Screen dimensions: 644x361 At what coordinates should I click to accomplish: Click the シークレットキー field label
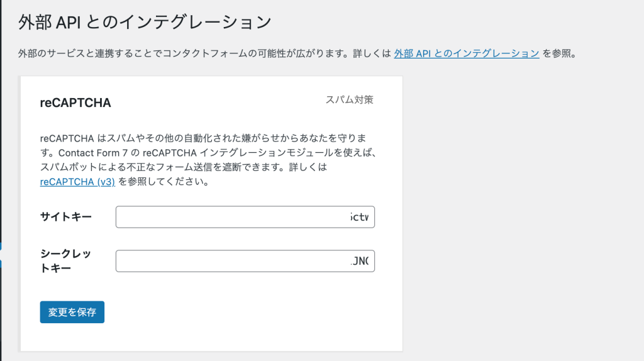(65, 261)
